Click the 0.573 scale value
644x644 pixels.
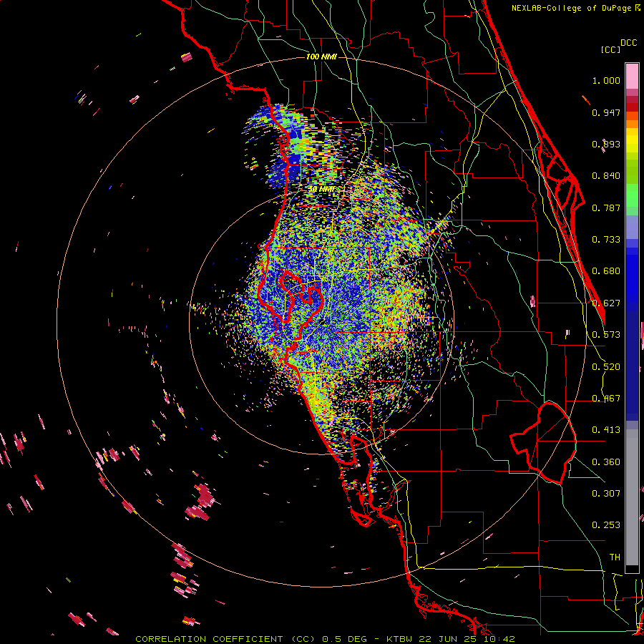point(606,335)
